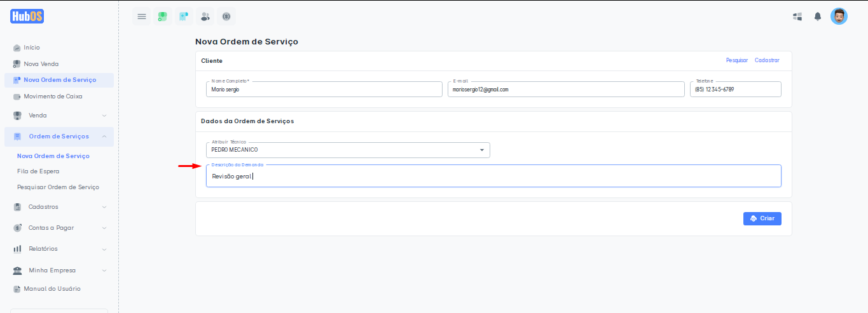
Task: Open Pesquisar Ordem de Serviço submenu item
Action: (58, 187)
